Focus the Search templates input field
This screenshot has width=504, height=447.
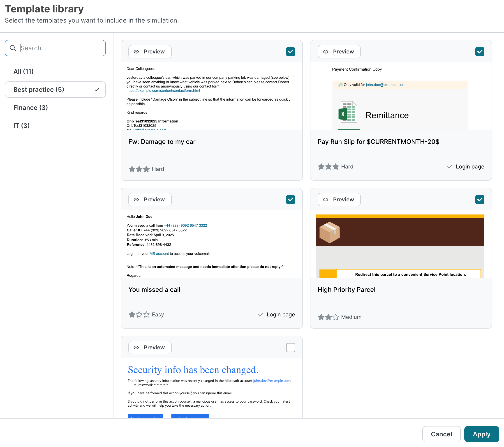[x=62, y=48]
